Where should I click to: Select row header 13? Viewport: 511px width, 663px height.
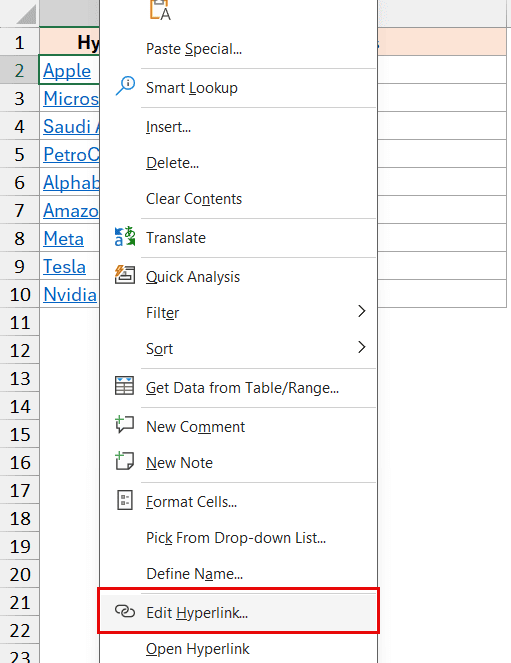point(19,378)
